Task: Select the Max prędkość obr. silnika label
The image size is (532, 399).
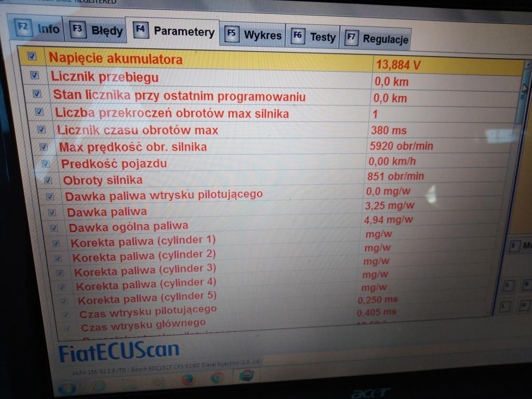Action: coord(132,147)
